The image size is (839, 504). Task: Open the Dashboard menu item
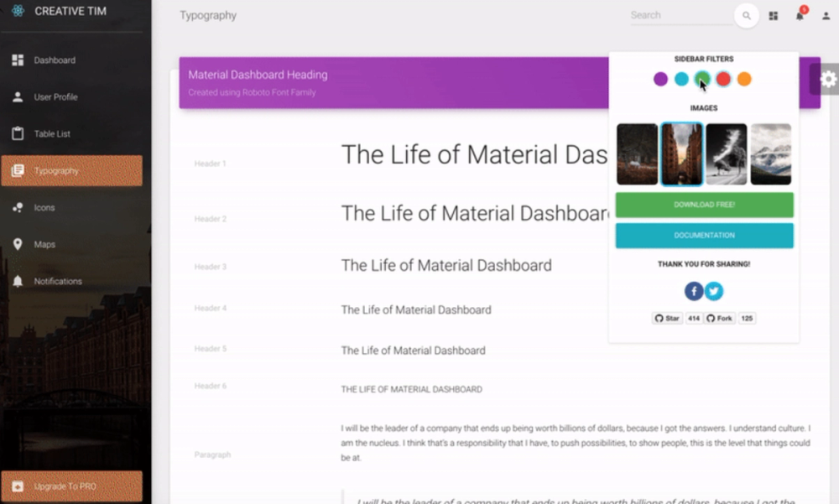71,60
